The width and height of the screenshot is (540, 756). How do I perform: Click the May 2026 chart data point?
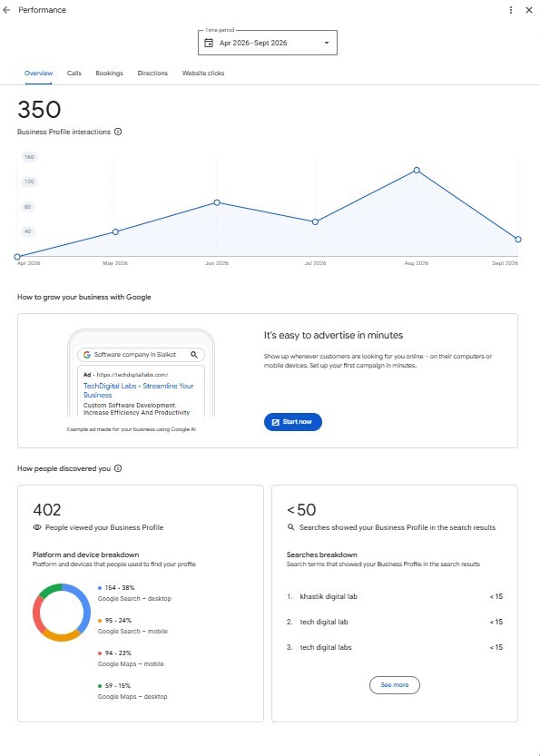tap(115, 232)
